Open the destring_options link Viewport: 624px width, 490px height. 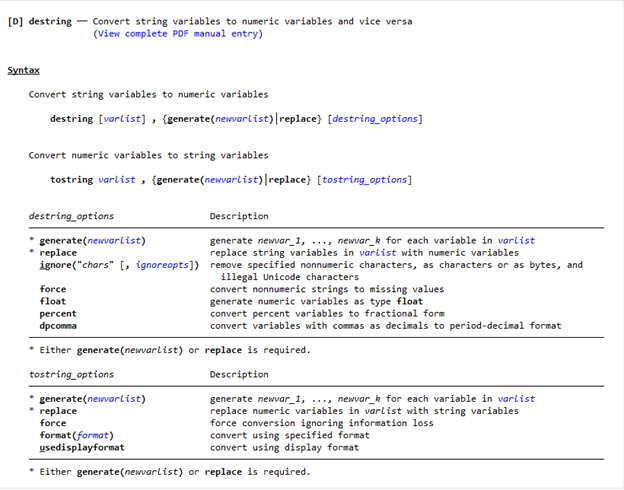click(375, 119)
